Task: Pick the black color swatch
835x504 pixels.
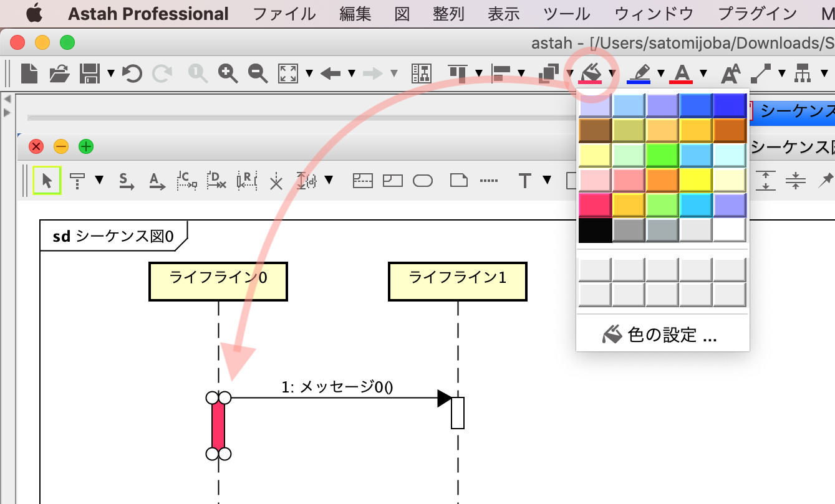Action: (595, 230)
